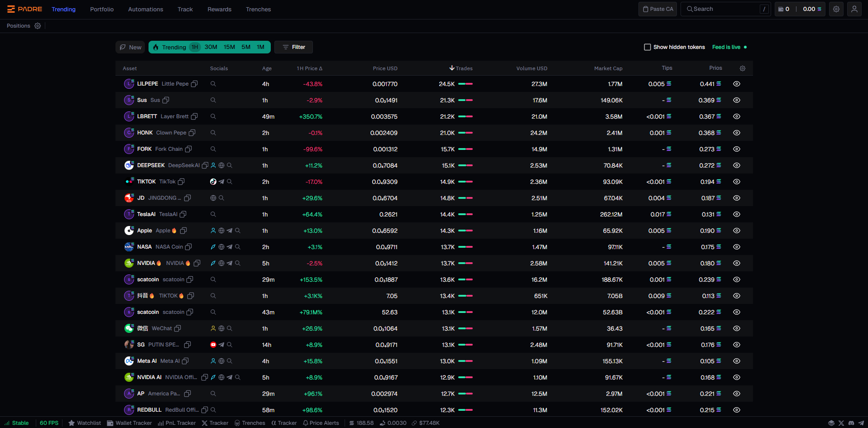The image size is (868, 428).
Task: Sort by 1H Price change column
Action: (309, 68)
